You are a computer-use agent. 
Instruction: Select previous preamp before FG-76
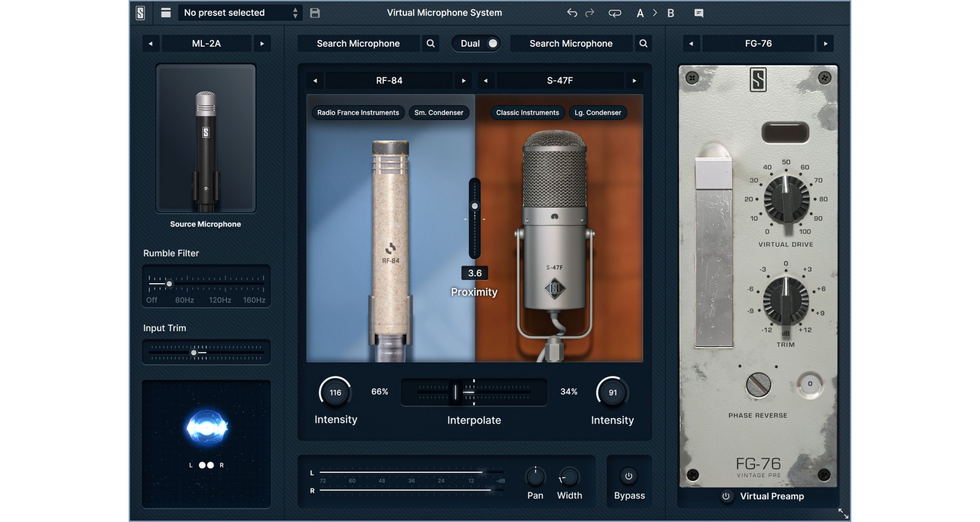[691, 44]
